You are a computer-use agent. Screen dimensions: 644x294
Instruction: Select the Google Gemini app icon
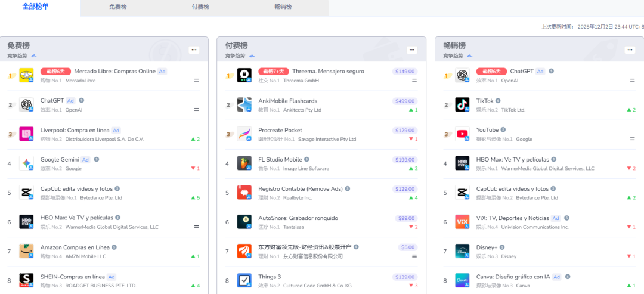coord(26,163)
